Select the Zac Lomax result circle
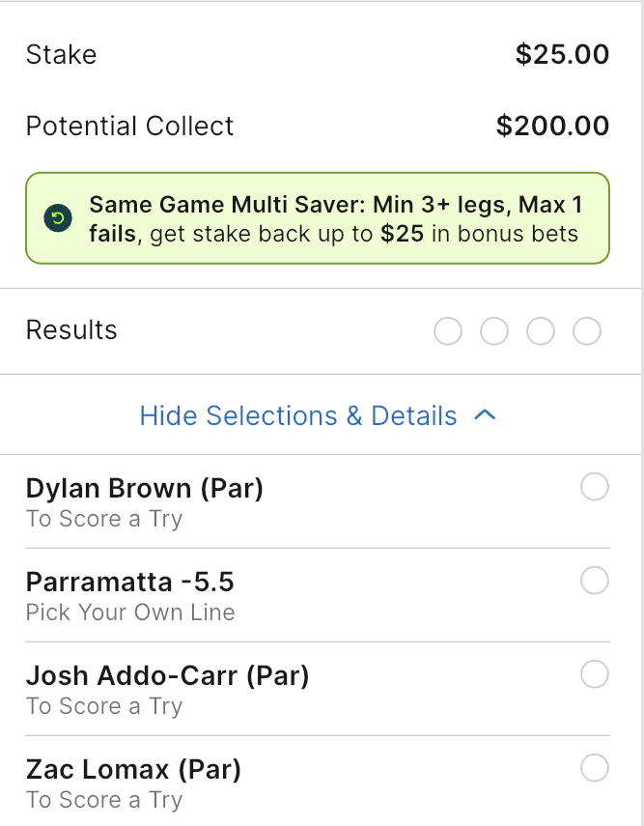The image size is (644, 826). pyautogui.click(x=595, y=768)
